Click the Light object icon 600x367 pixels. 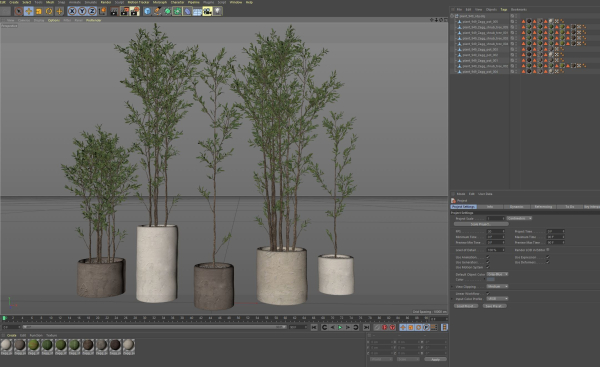pos(217,11)
